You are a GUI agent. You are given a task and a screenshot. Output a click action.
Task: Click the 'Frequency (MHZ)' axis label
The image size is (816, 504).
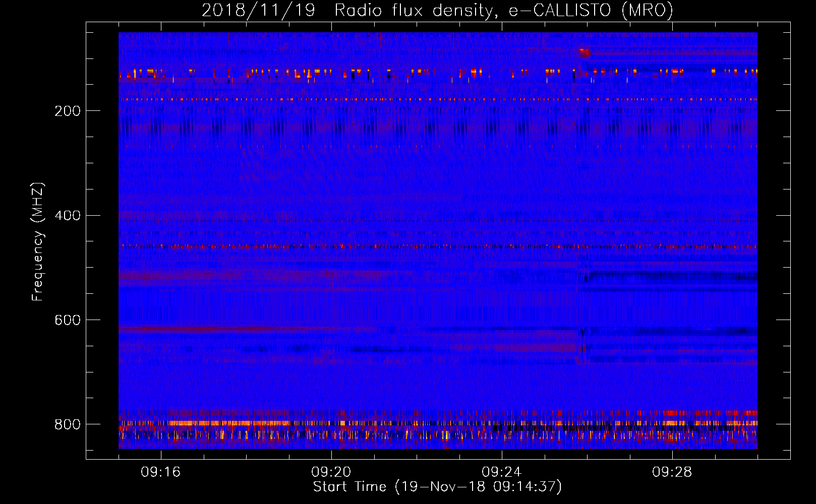point(37,241)
